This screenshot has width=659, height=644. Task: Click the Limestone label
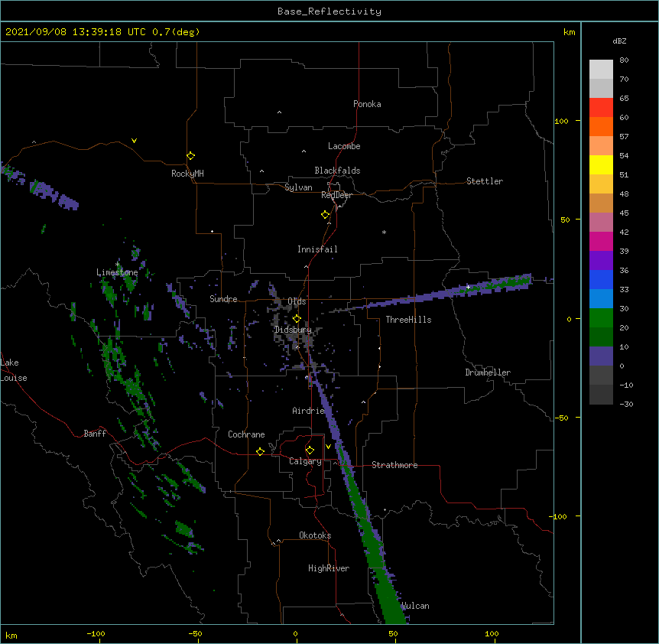tap(117, 272)
